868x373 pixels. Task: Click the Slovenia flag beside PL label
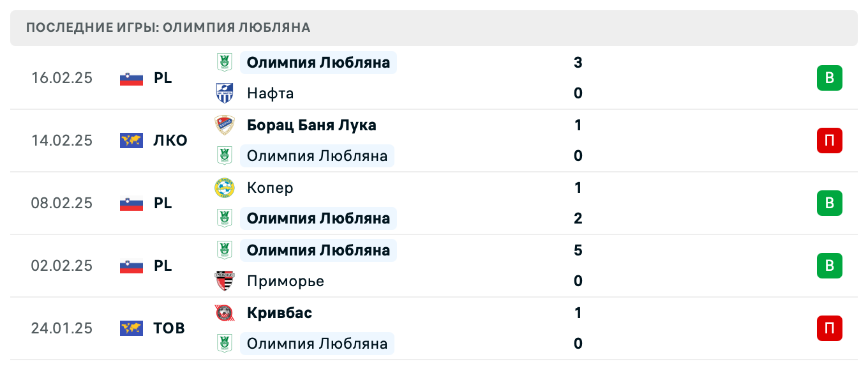(x=131, y=78)
